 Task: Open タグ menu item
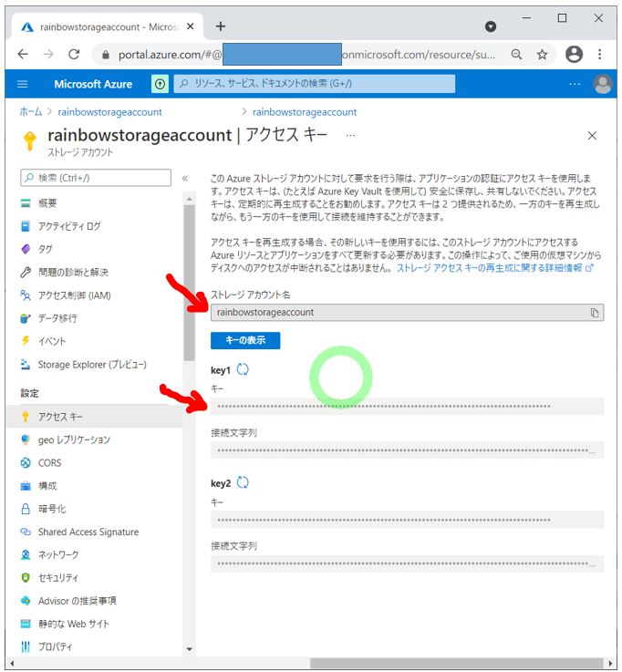click(46, 249)
